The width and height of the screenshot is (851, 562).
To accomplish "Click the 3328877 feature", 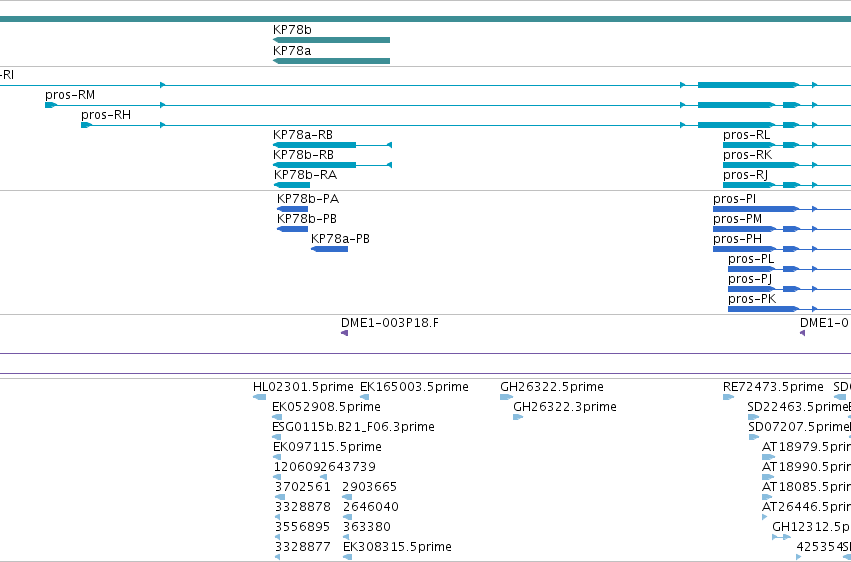I will point(278,557).
